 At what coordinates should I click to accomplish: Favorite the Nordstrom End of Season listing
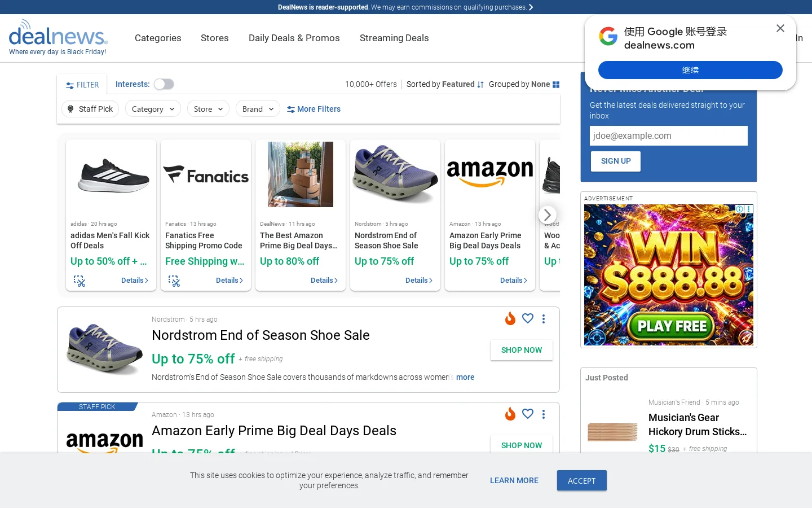click(528, 318)
